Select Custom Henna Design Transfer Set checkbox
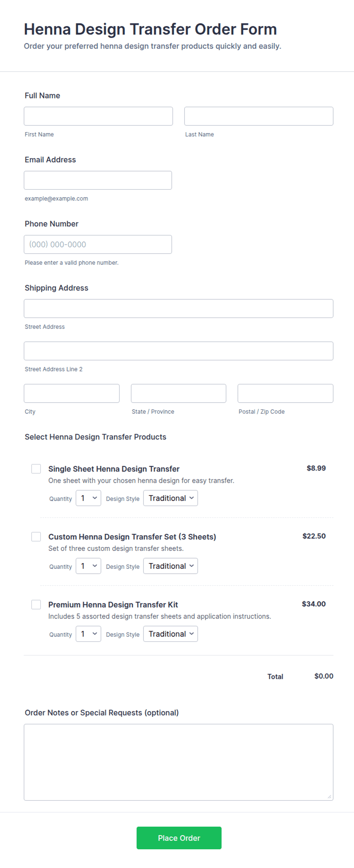The height and width of the screenshot is (868, 354). (x=36, y=536)
